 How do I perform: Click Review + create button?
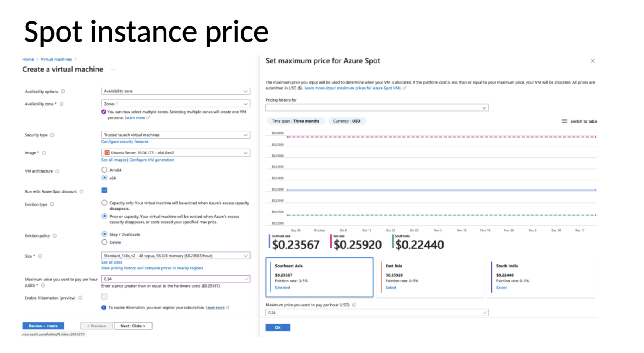43,326
